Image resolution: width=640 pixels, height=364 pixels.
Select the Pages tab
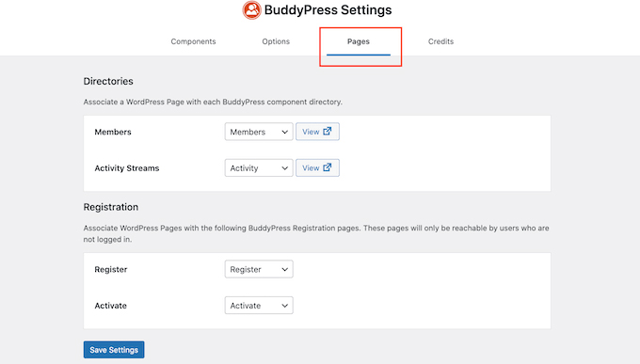point(359,41)
